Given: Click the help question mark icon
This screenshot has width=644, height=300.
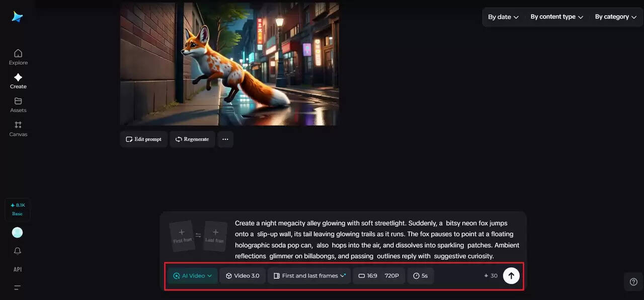Looking at the screenshot, I should click(x=633, y=282).
